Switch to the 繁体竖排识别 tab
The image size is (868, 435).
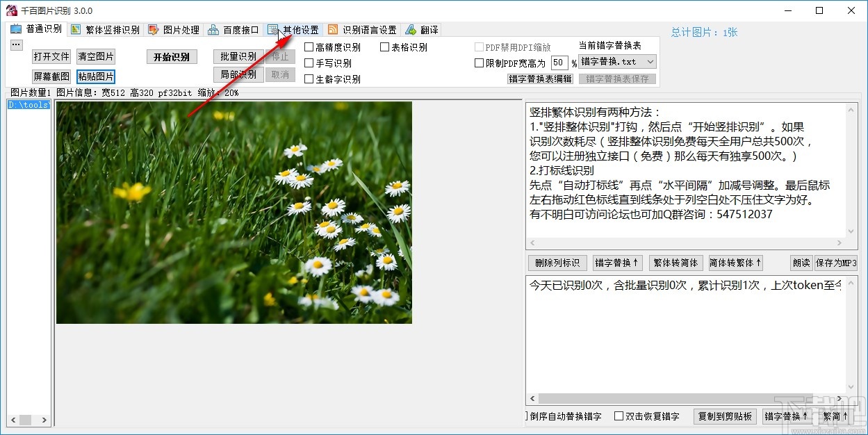point(104,29)
